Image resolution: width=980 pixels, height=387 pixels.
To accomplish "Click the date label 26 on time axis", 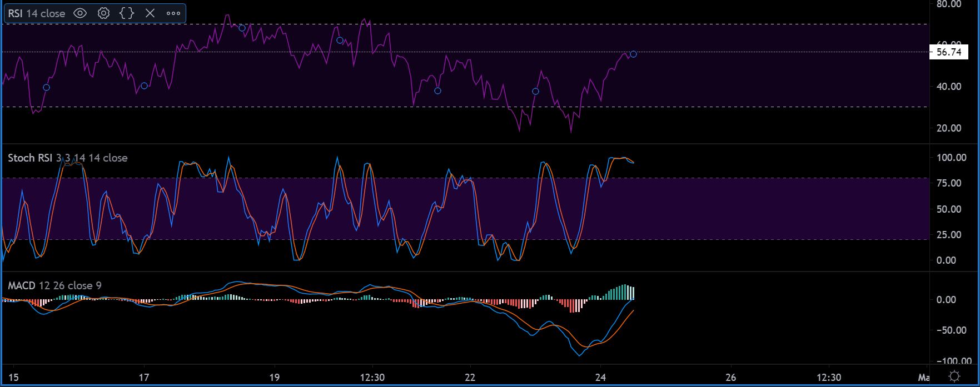I will 731,378.
